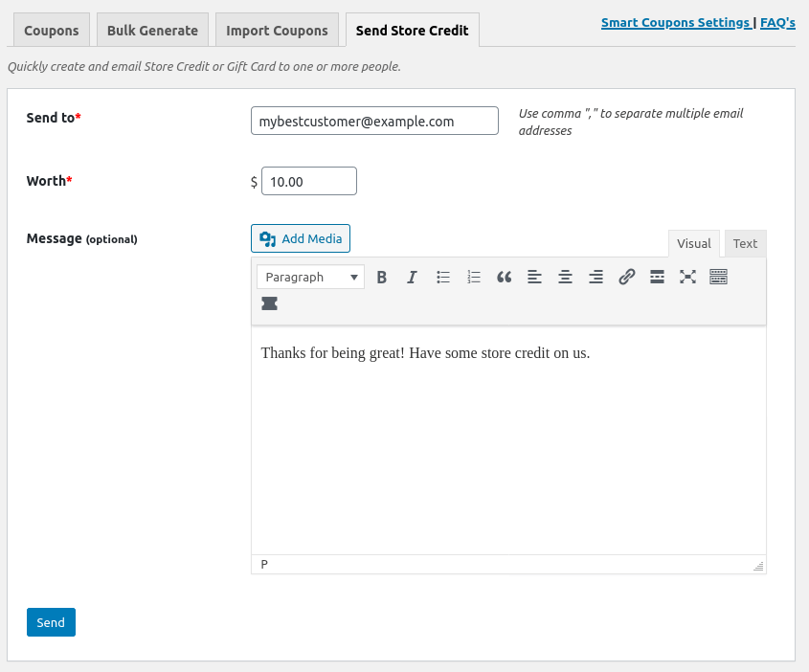Toggle the extra toolbar row
The image size is (809, 672).
(719, 278)
